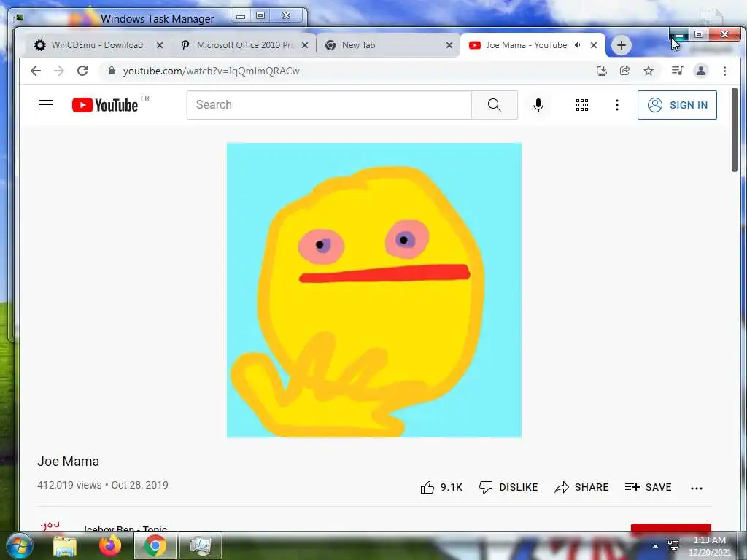This screenshot has height=560, width=747.
Task: Focus the YouTube Search field
Action: (x=329, y=105)
